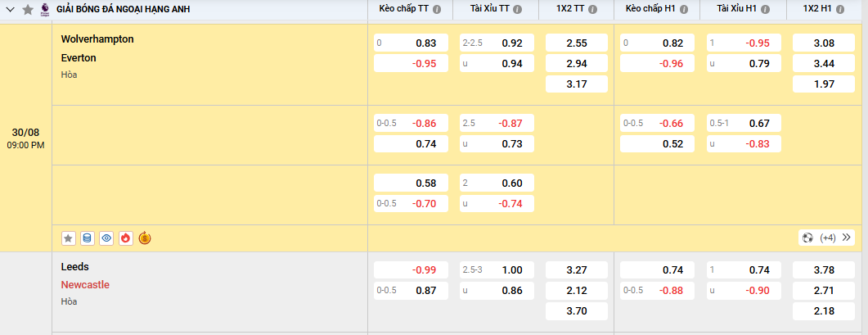The image size is (868, 335).
Task: Click the orange coin icon
Action: 145,238
